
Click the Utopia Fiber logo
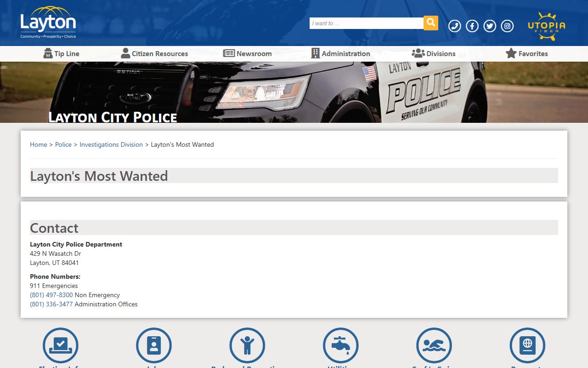pos(547,26)
